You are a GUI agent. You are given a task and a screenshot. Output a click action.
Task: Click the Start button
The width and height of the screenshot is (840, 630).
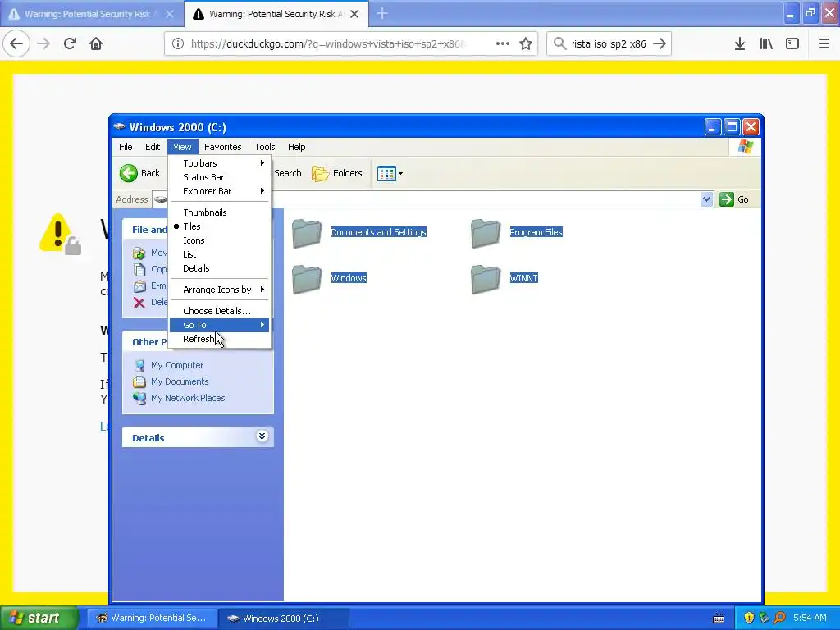[39, 618]
